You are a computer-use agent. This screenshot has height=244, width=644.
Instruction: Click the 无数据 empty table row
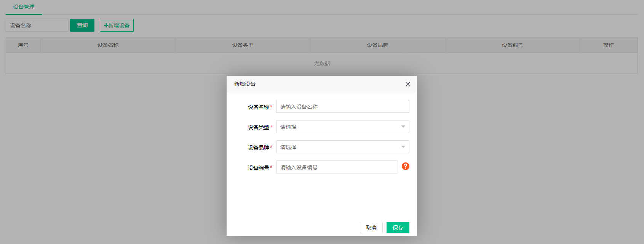point(322,63)
